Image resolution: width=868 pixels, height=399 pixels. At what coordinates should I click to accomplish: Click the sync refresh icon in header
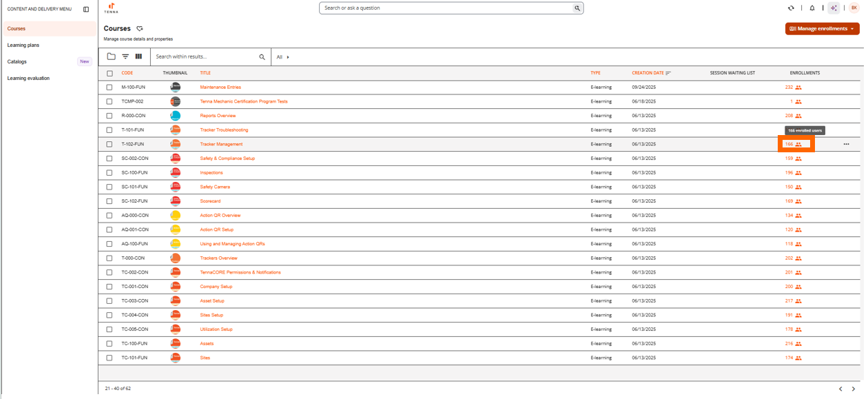click(791, 8)
